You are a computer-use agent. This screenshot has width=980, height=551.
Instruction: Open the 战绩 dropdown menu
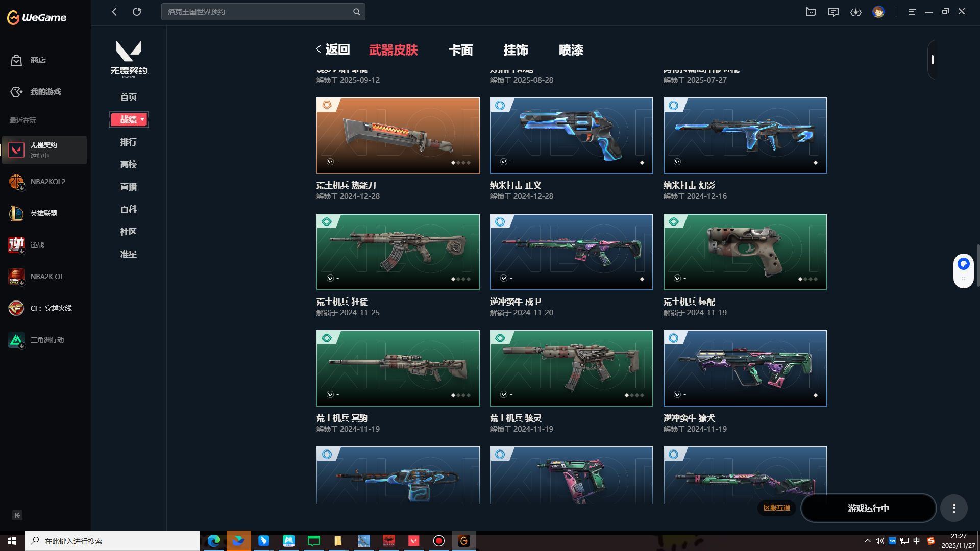(129, 119)
